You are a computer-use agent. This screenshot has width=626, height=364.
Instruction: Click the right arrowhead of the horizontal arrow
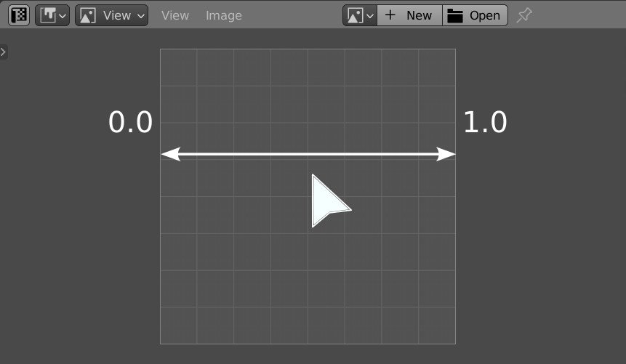click(446, 154)
